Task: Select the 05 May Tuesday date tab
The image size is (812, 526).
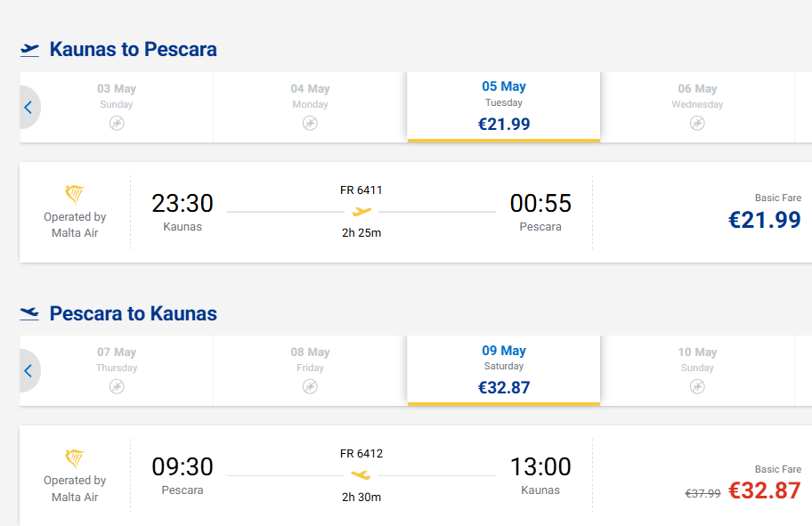Action: click(x=504, y=106)
